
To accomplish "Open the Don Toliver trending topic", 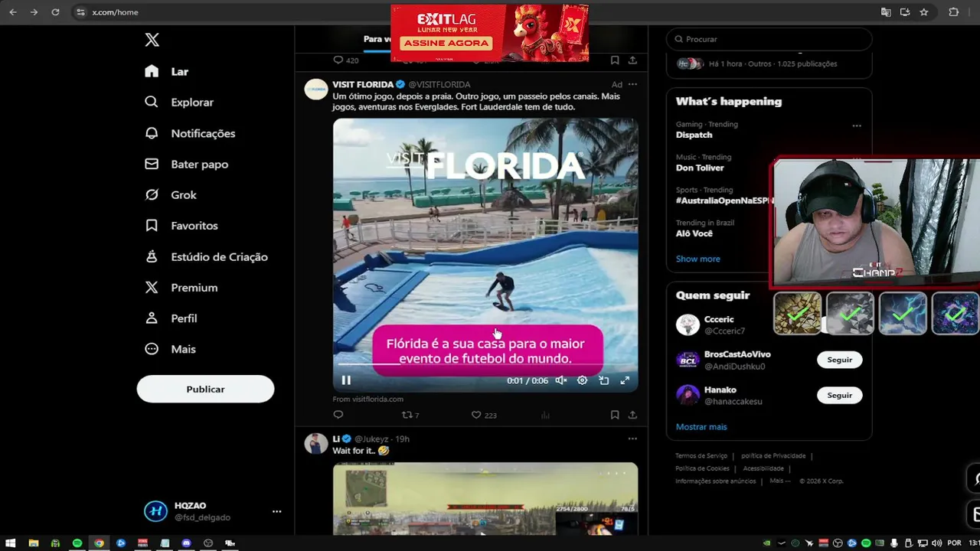I will (700, 168).
